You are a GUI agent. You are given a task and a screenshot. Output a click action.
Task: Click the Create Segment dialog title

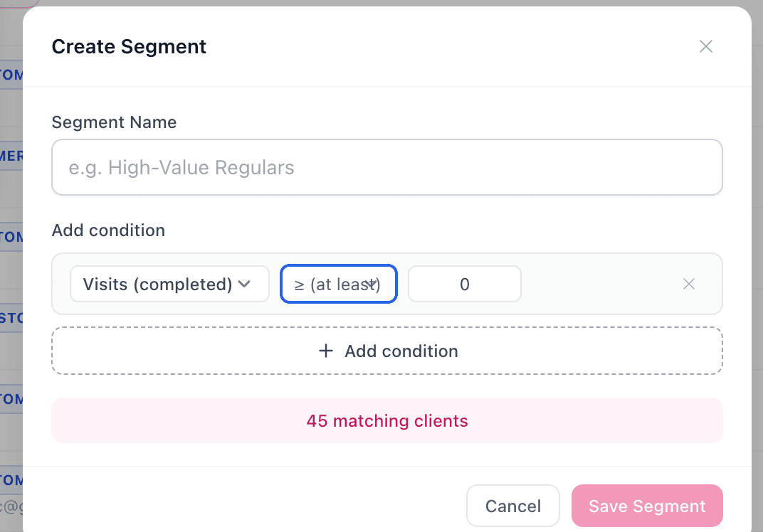129,47
